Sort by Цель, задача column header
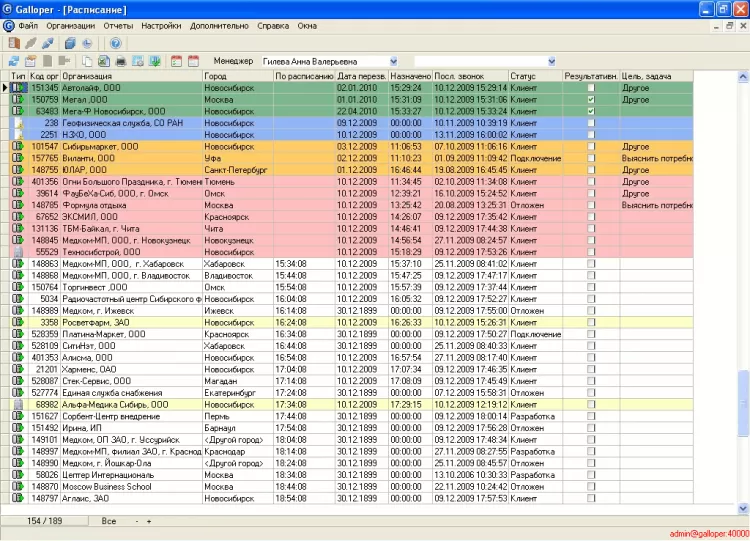The height and width of the screenshot is (541, 750). pyautogui.click(x=657, y=76)
